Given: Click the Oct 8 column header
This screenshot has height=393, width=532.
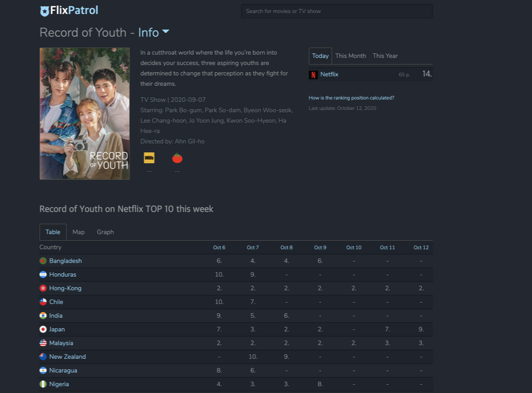Looking at the screenshot, I should (x=286, y=247).
